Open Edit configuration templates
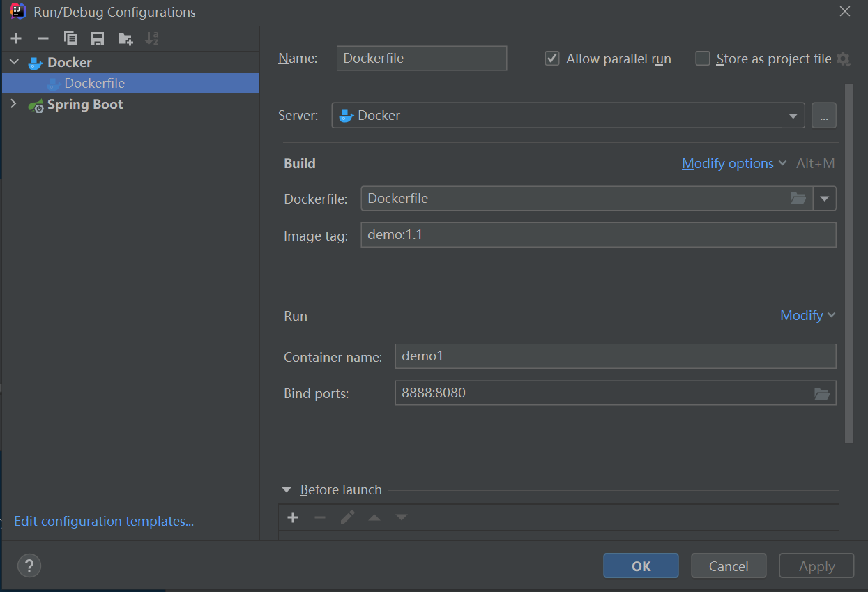The height and width of the screenshot is (592, 868). (x=103, y=521)
